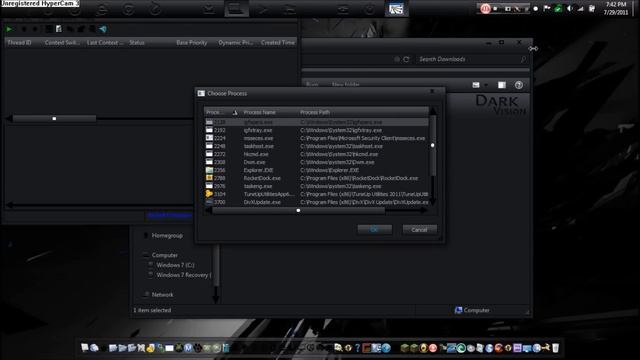Click the process list horizontal scrollbar thumb
Screen dimensions: 640x360
click(x=298, y=211)
